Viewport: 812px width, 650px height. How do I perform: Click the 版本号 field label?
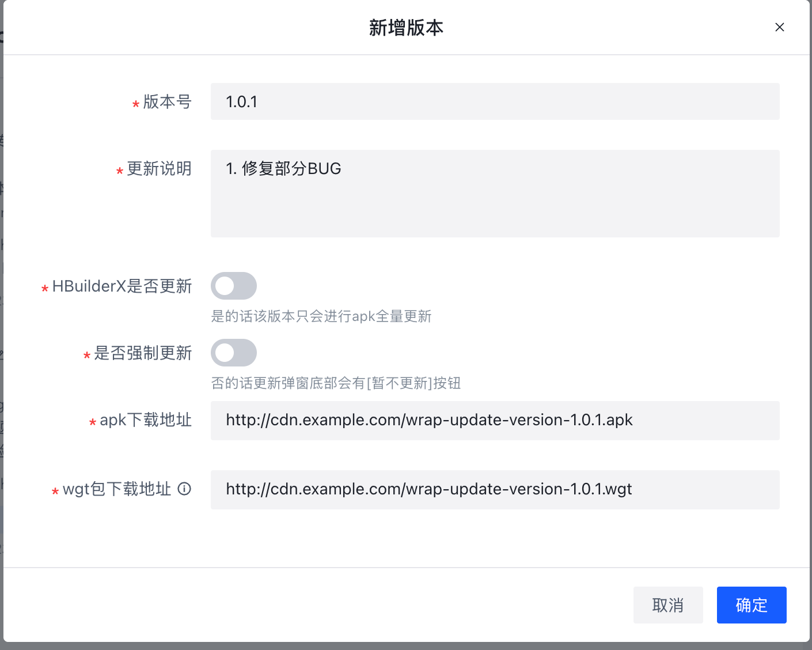point(167,102)
